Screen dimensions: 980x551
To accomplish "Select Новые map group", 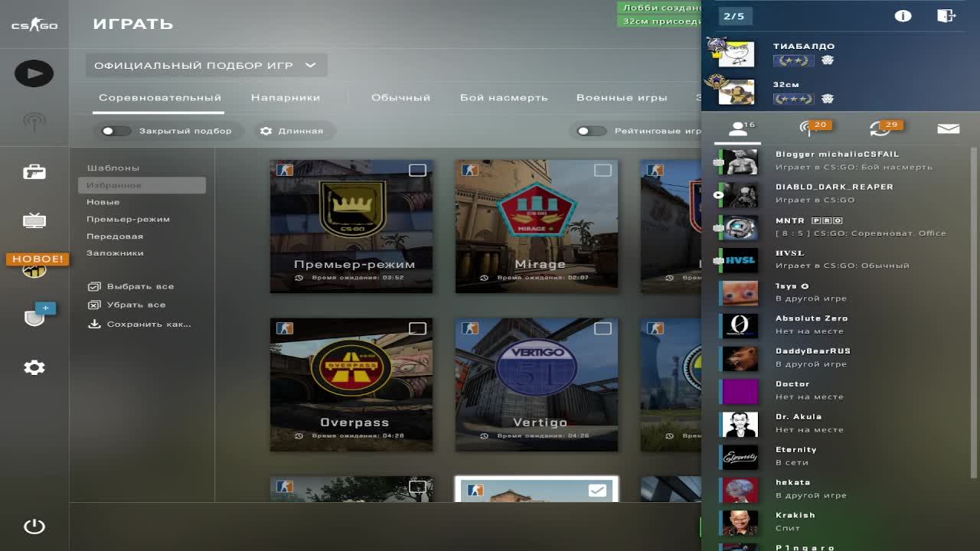I will (x=103, y=202).
